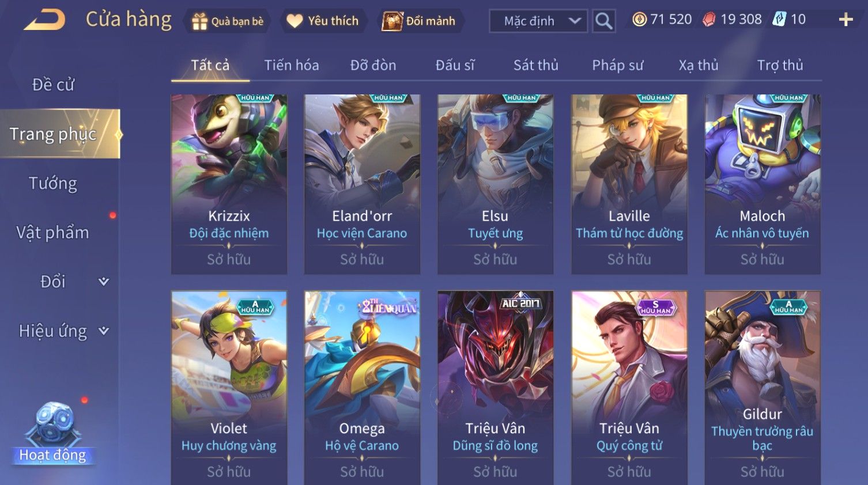Open Đổi mảnh fragment exchange
Viewport: 868px width, 485px height.
click(420, 21)
